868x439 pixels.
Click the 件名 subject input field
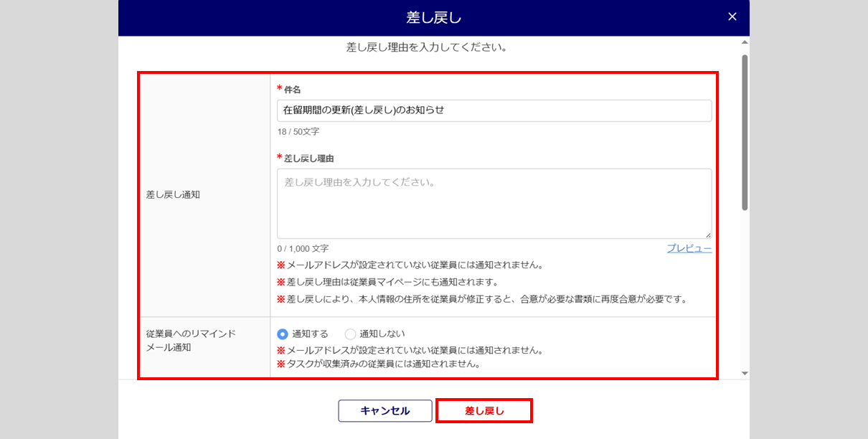click(494, 110)
